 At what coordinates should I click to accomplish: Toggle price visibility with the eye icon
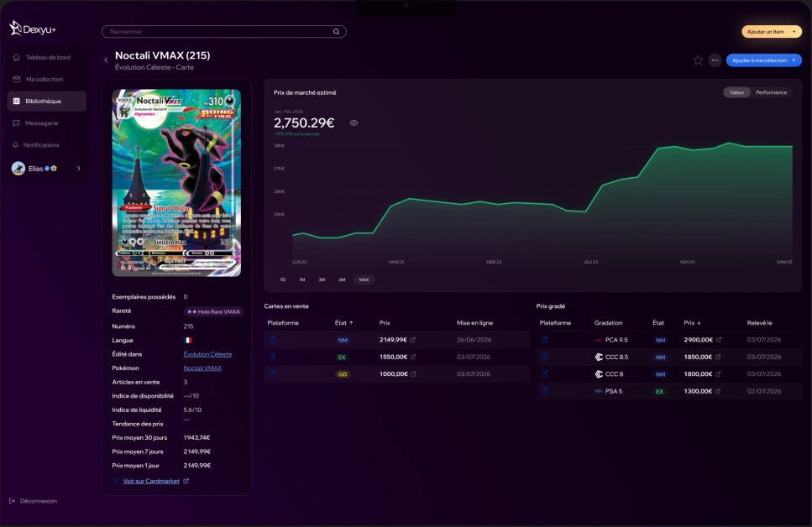coord(354,123)
